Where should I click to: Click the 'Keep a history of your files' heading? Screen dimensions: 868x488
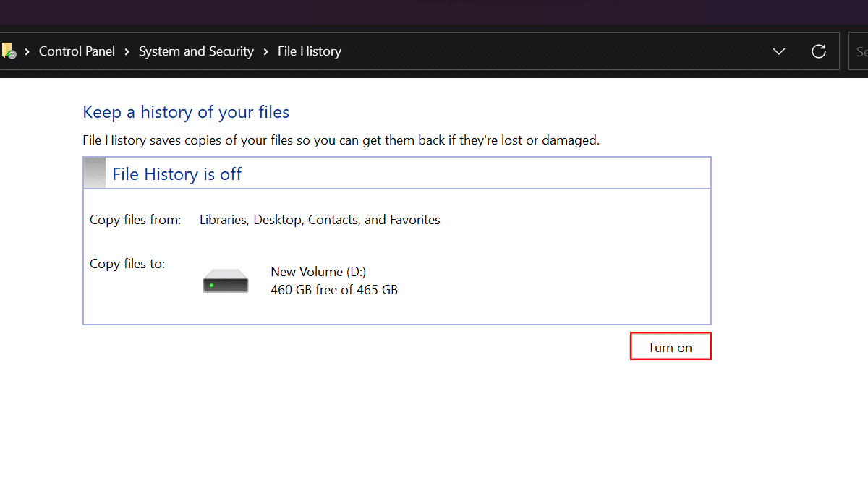tap(185, 112)
